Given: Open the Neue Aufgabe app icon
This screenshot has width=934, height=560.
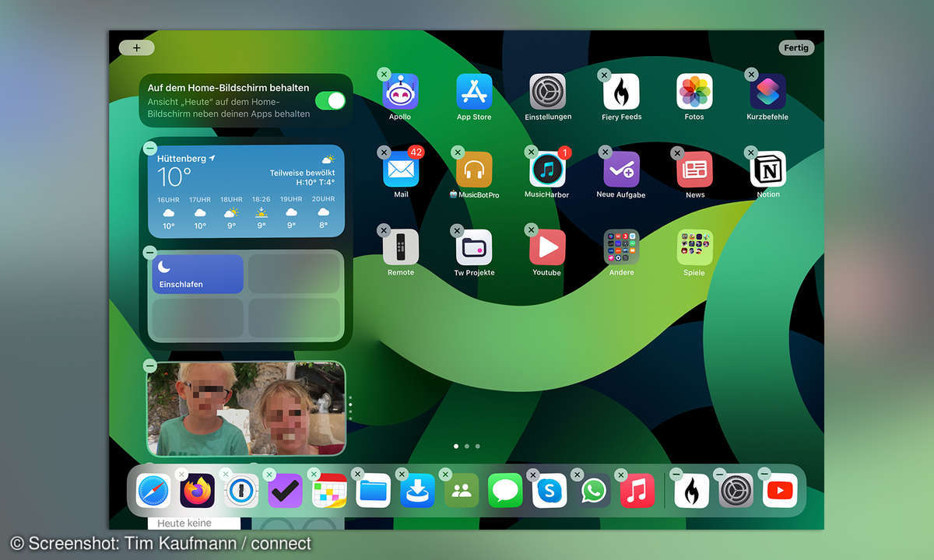Looking at the screenshot, I should pyautogui.click(x=621, y=170).
